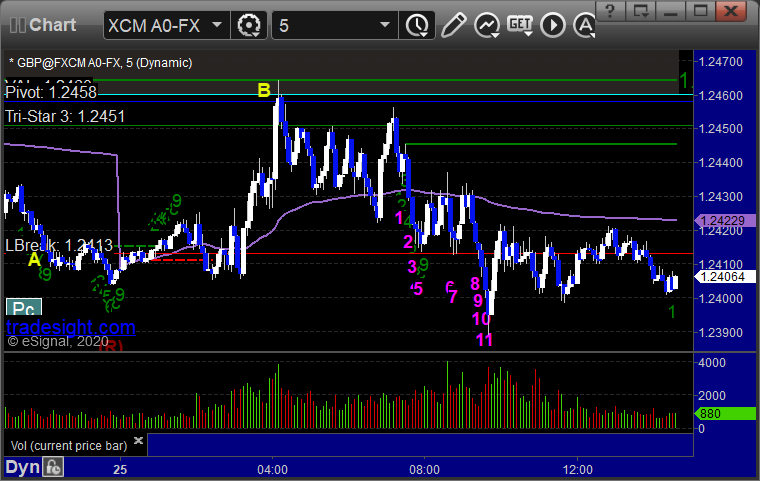760x481 pixels.
Task: Select the pencil drawing tool
Action: tap(454, 25)
